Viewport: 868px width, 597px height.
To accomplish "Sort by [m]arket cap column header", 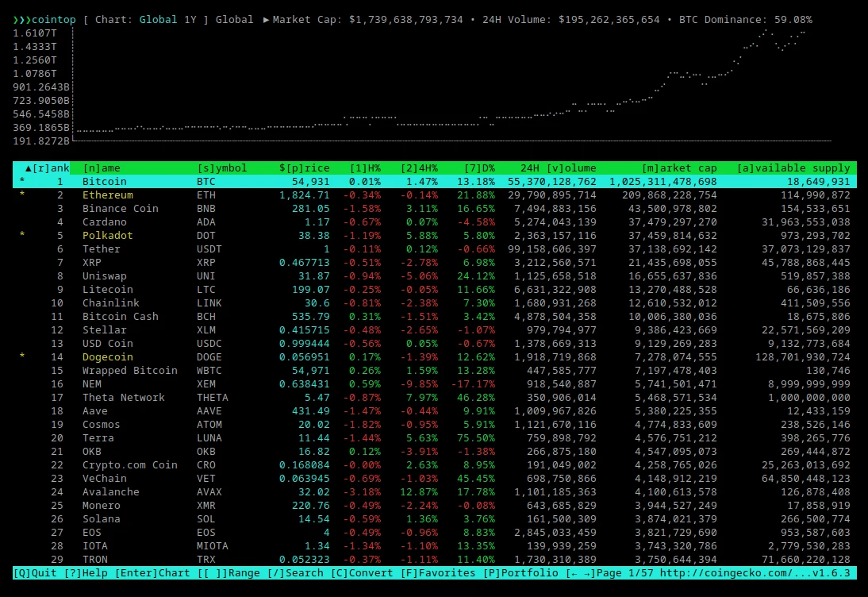I will (679, 168).
